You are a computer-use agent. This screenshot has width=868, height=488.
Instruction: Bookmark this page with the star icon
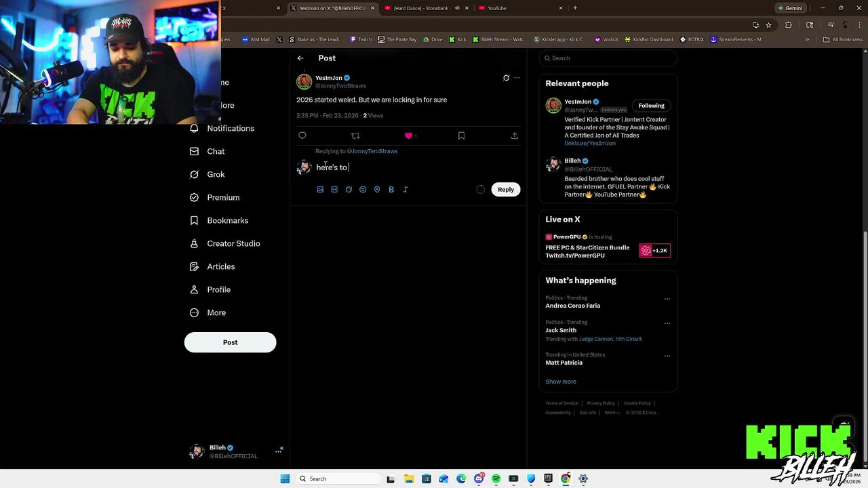[x=768, y=25]
